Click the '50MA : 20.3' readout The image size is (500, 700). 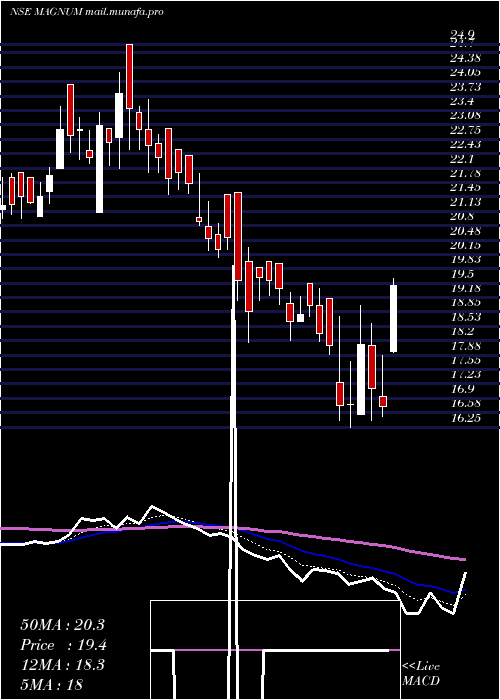pos(62,625)
